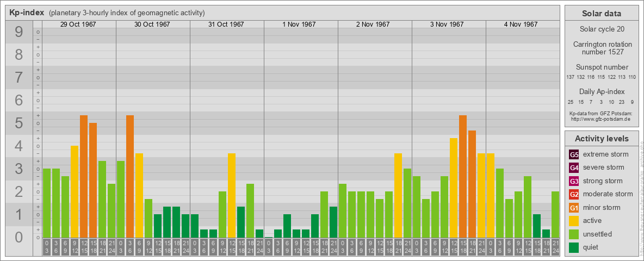
Task: Click the yellow 12-15 bar on 3 Nov
Action: [454, 188]
